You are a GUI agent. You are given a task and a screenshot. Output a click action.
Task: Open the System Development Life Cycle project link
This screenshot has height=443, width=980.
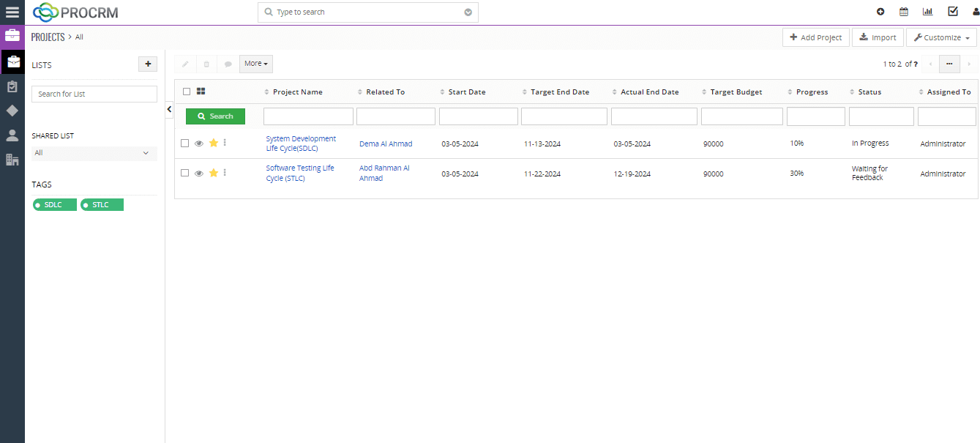pos(301,144)
